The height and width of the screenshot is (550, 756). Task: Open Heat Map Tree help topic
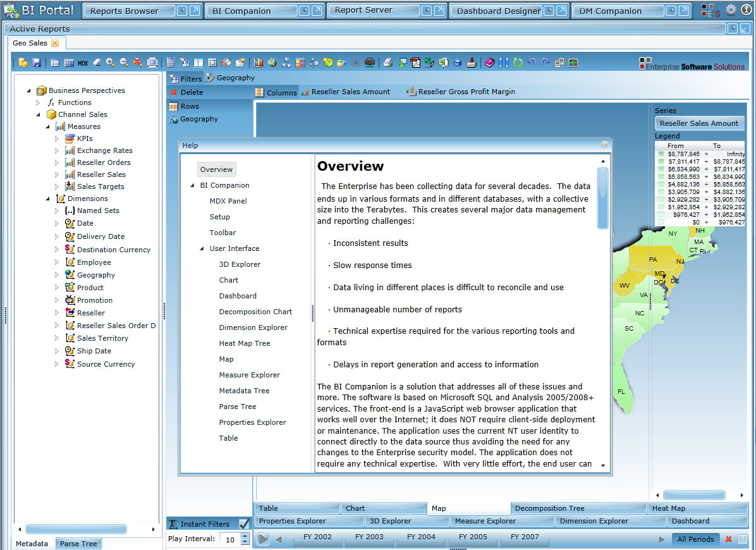(x=245, y=343)
